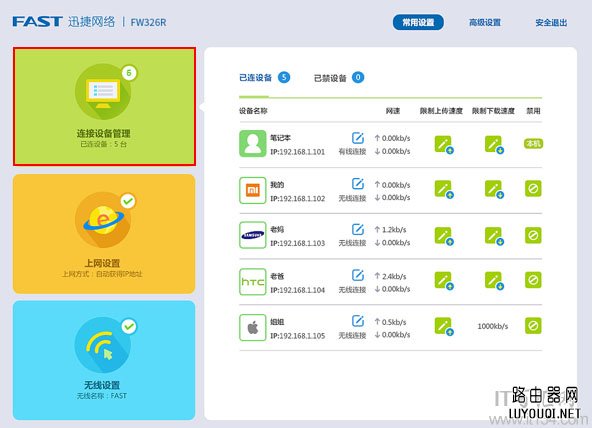Click the rename icon for the 我的 Xiaomi device

pyautogui.click(x=358, y=184)
